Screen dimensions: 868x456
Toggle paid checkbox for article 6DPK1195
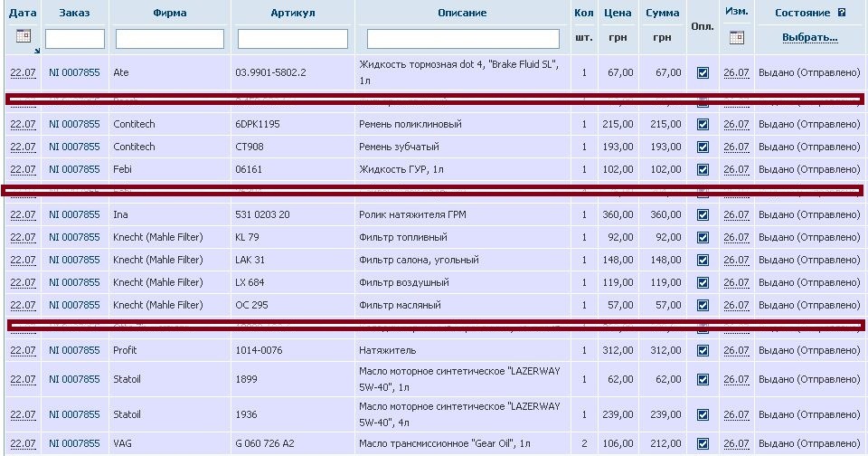pos(703,125)
